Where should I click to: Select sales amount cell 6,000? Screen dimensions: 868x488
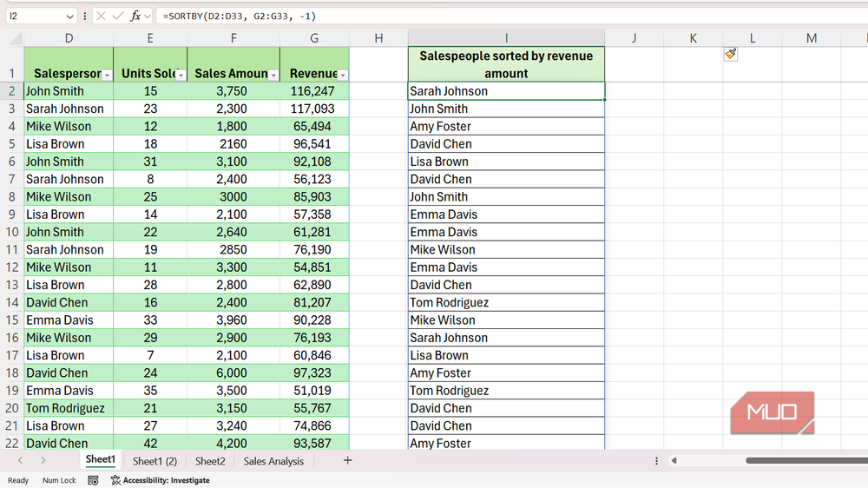point(233,373)
